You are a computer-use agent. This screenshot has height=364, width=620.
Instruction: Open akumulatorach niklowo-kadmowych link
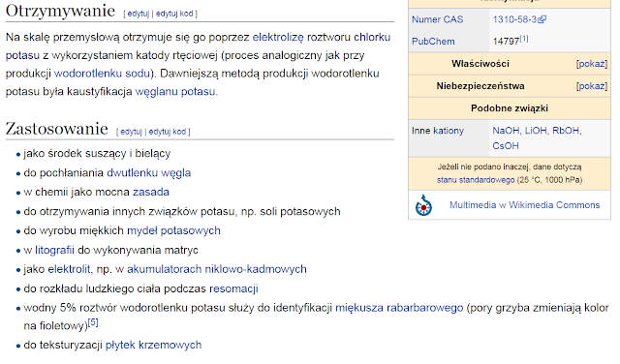point(217,269)
